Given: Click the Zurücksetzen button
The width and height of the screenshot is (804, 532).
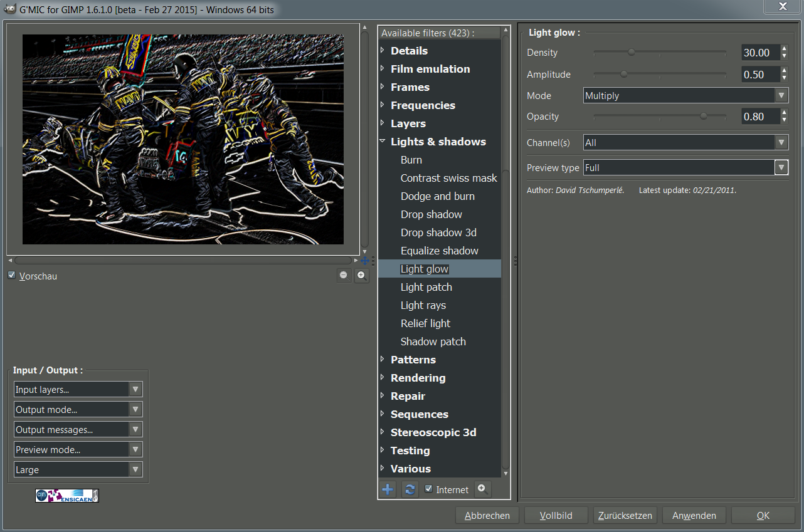Looking at the screenshot, I should (625, 516).
